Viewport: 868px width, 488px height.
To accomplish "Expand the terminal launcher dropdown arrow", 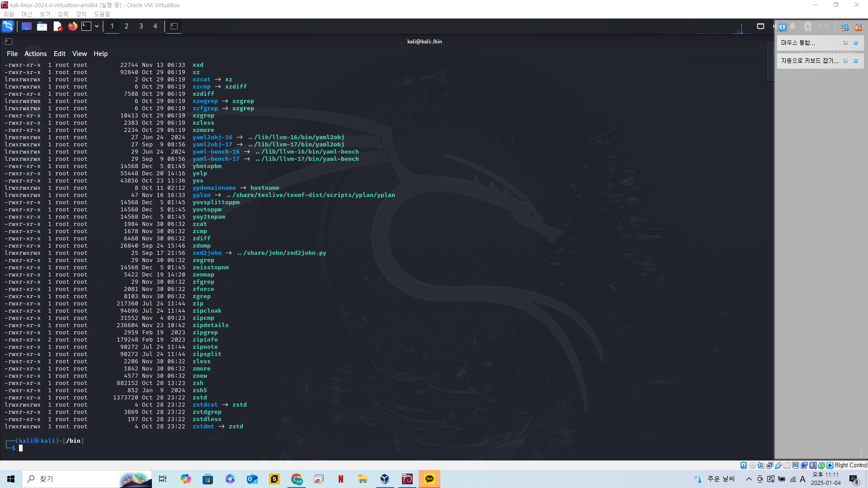I will coord(97,26).
